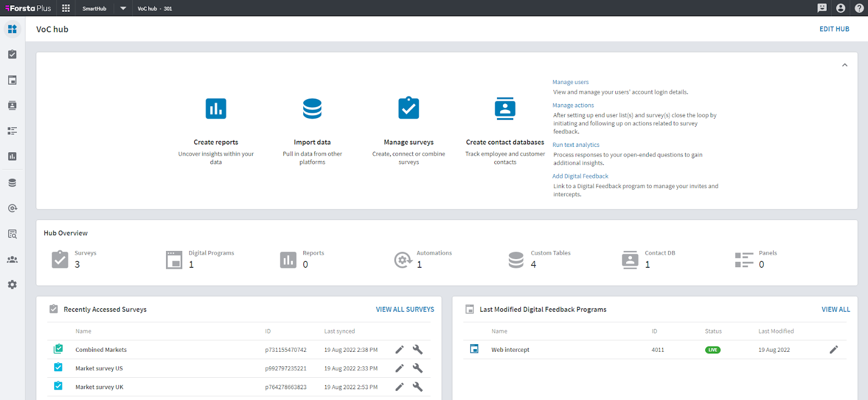Open the Market survey US row

(239, 368)
